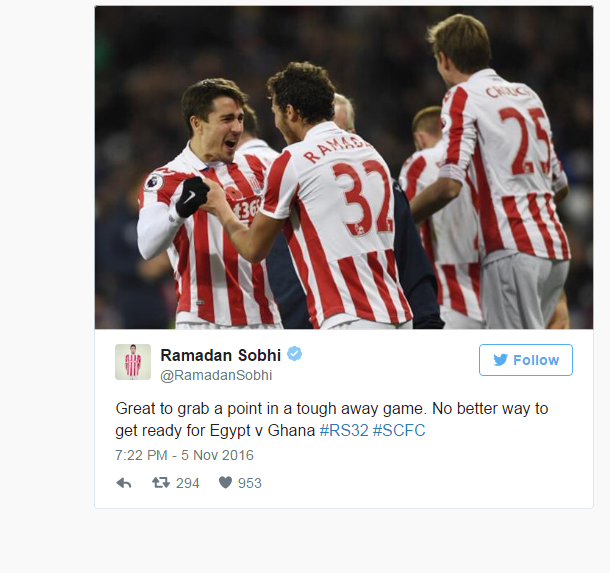The image size is (615, 573).
Task: Click the reply arrow icon
Action: point(124,483)
